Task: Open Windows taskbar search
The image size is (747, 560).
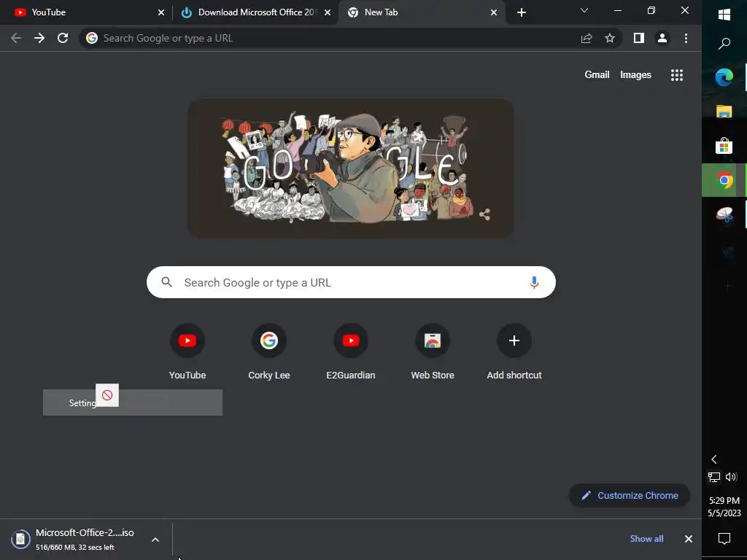Action: 724,44
